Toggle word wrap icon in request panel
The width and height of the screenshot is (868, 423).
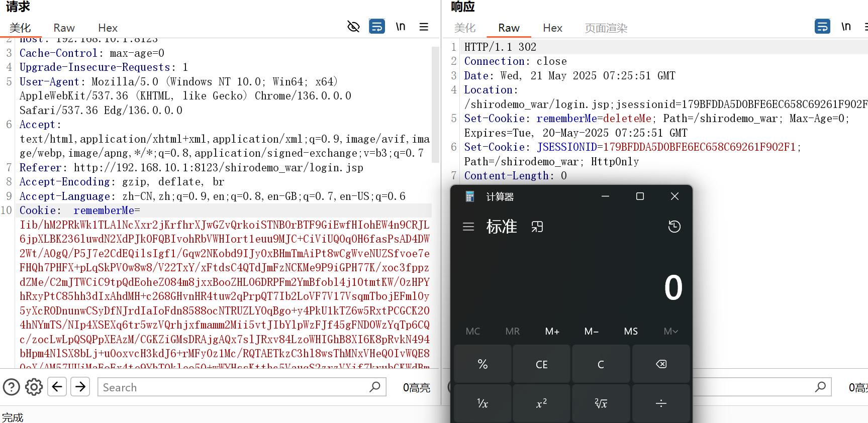pos(377,27)
